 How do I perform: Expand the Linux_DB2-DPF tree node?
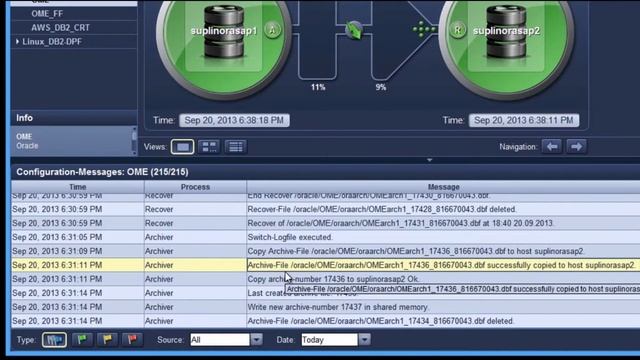[17, 42]
